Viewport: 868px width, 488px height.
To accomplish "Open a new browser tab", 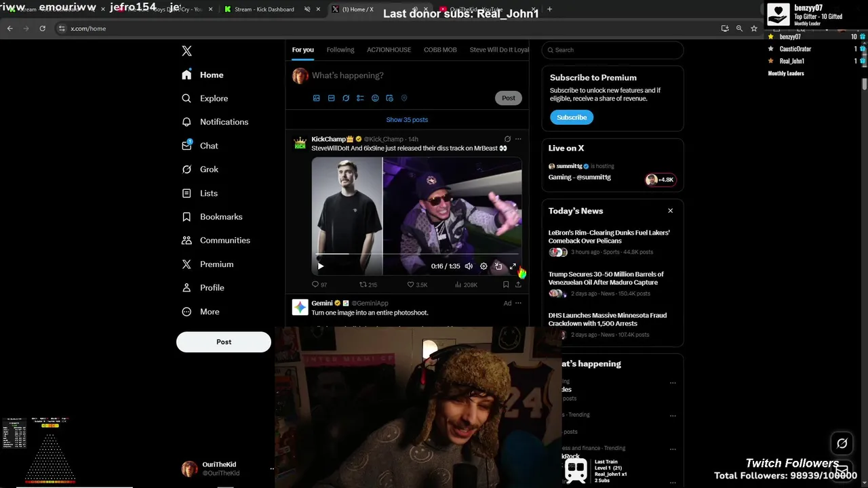I will 549,9.
